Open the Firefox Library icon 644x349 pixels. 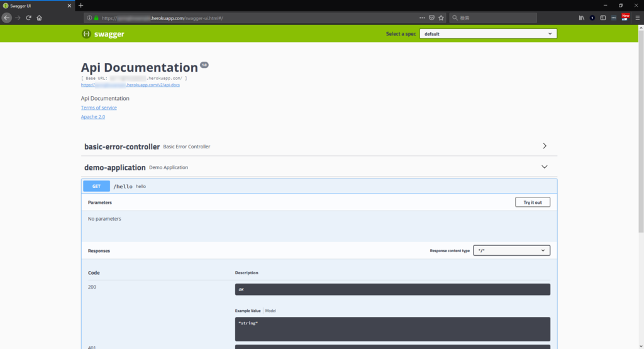pos(582,18)
